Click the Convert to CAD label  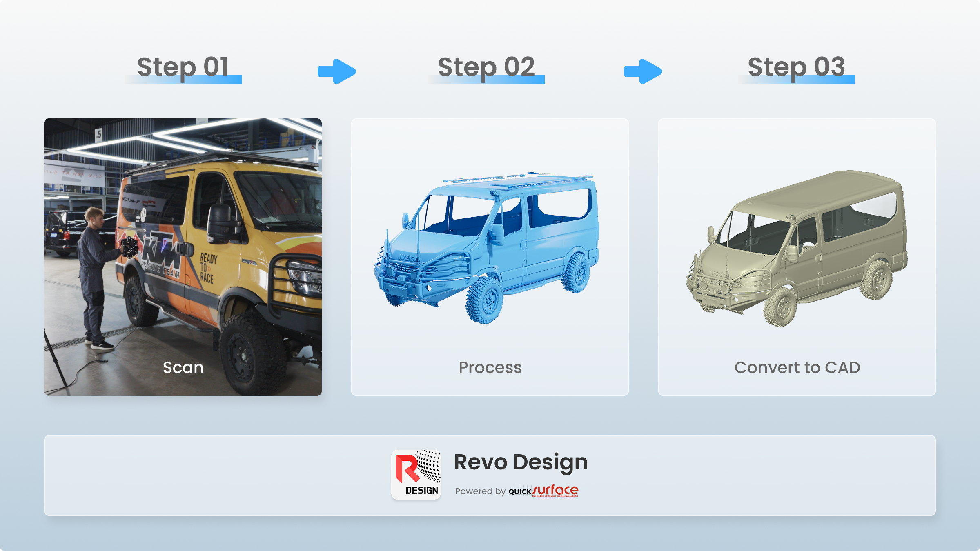(797, 368)
